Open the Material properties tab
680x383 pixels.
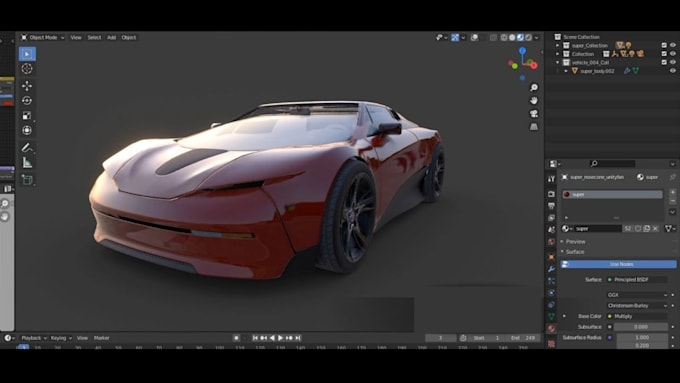tap(551, 328)
